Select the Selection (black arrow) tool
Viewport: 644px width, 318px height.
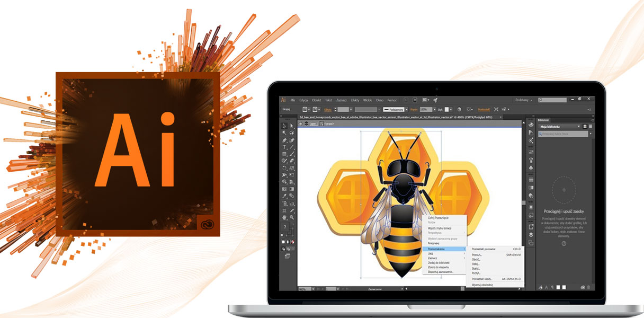pyautogui.click(x=284, y=126)
